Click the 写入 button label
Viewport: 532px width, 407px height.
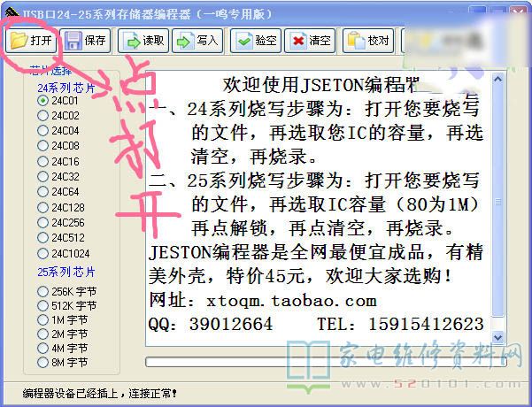207,41
